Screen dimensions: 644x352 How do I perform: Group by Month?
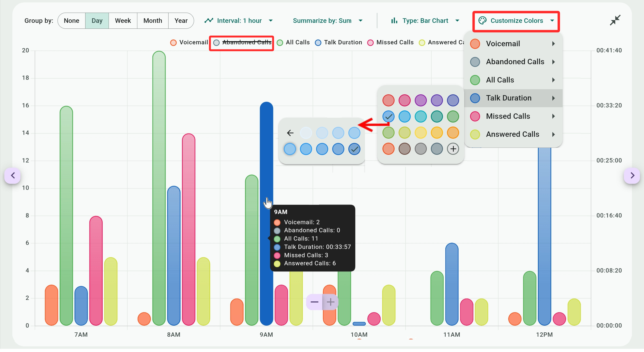tap(153, 21)
